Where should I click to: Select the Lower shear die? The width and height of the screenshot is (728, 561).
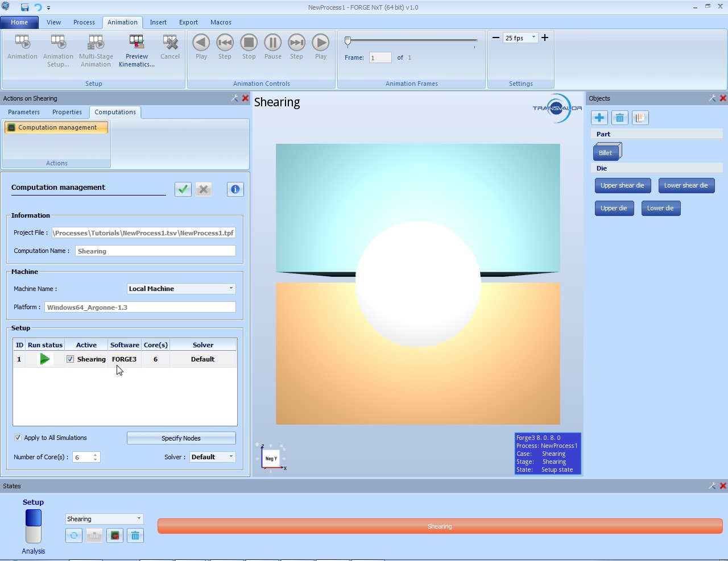(x=686, y=185)
